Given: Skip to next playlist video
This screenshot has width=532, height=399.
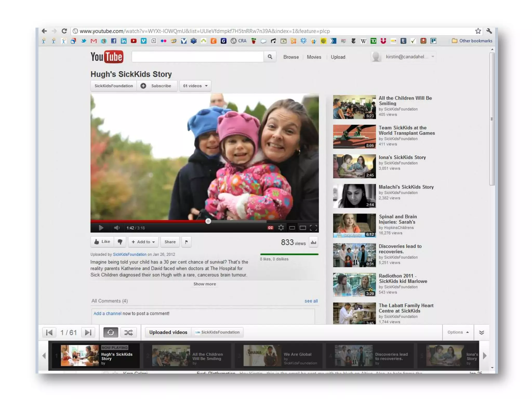Looking at the screenshot, I should click(x=88, y=332).
